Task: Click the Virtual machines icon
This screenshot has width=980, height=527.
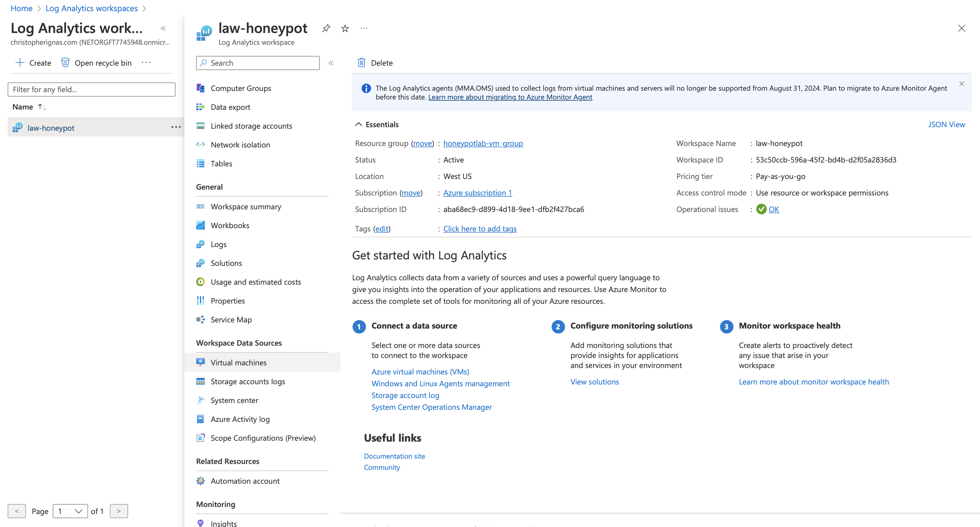Action: tap(201, 362)
